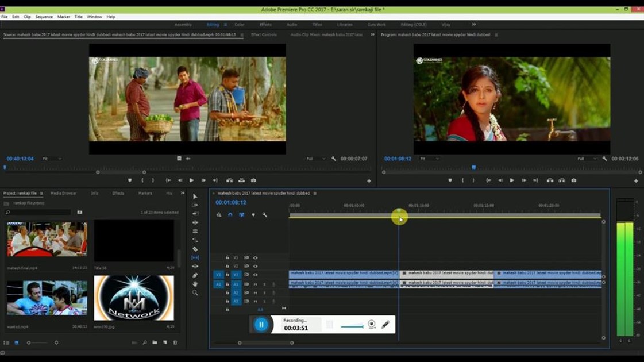The height and width of the screenshot is (362, 644).
Task: Toggle Snap in the timeline
Action: pos(230,215)
